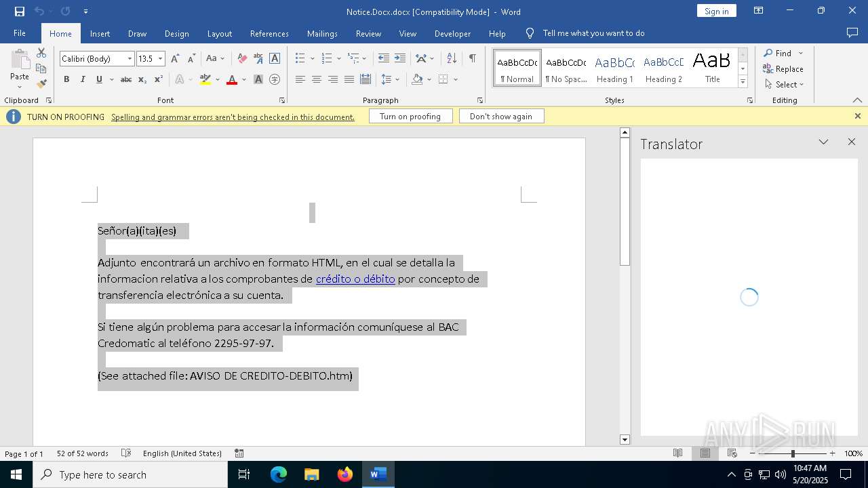The width and height of the screenshot is (868, 488).
Task: Click the proofing status icon in status bar
Action: [x=125, y=453]
